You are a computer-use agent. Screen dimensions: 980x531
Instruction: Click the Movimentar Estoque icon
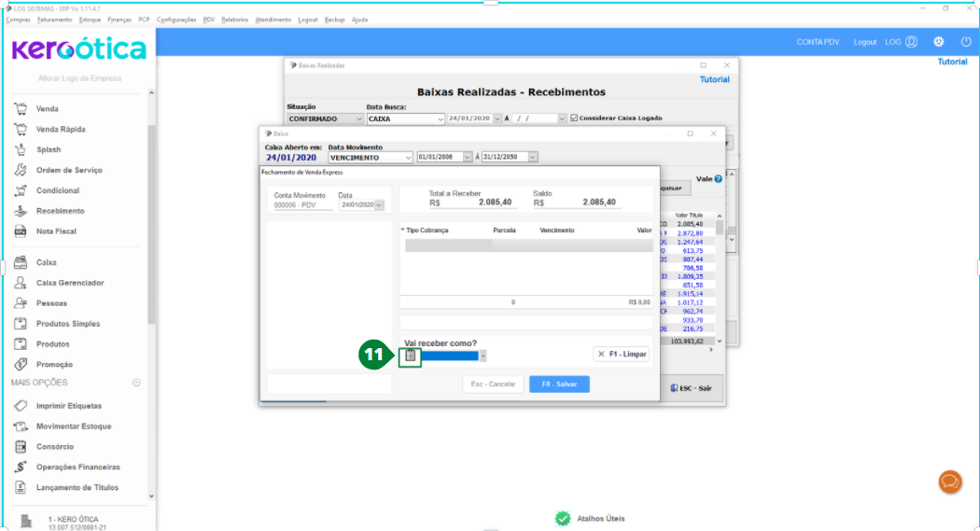21,426
